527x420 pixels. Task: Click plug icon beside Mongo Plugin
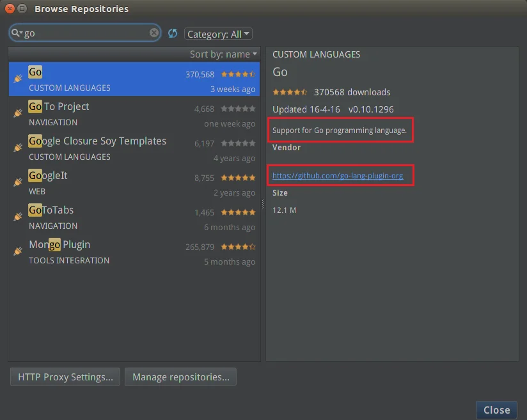18,251
